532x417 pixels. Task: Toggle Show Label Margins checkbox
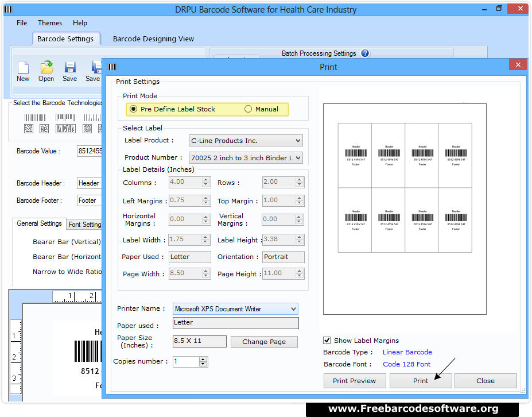(x=327, y=340)
